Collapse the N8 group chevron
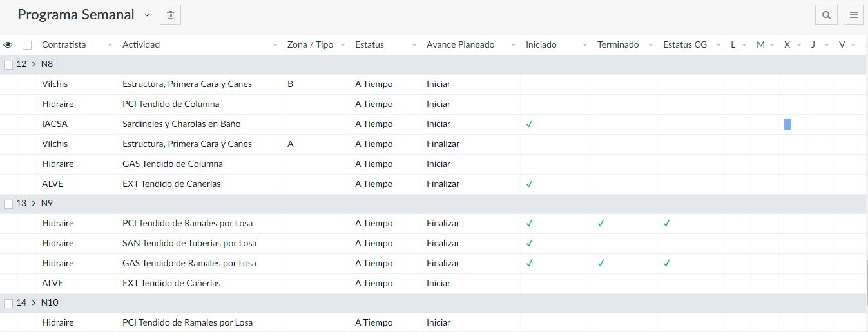 [x=33, y=64]
